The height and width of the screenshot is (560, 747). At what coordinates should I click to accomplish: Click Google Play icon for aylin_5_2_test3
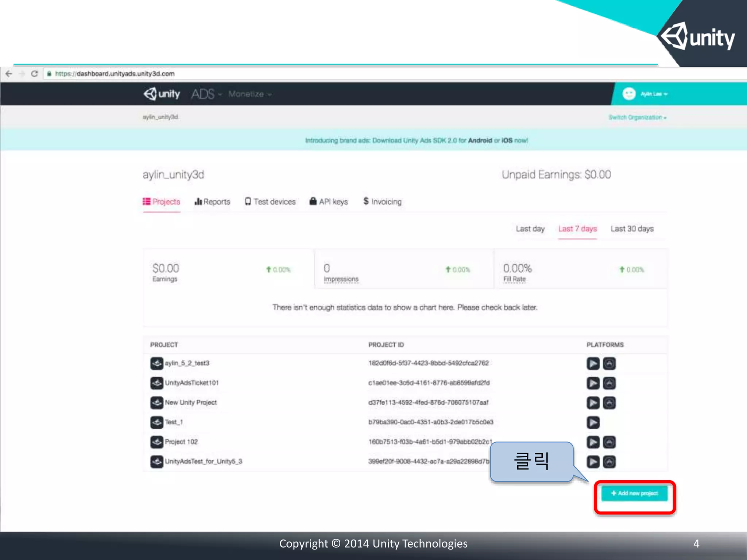[593, 363]
